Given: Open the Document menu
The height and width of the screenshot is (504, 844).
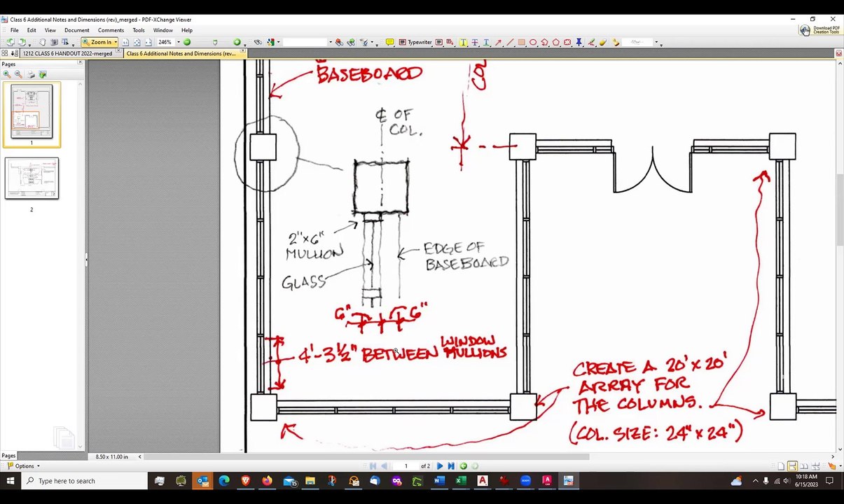Looking at the screenshot, I should [76, 30].
